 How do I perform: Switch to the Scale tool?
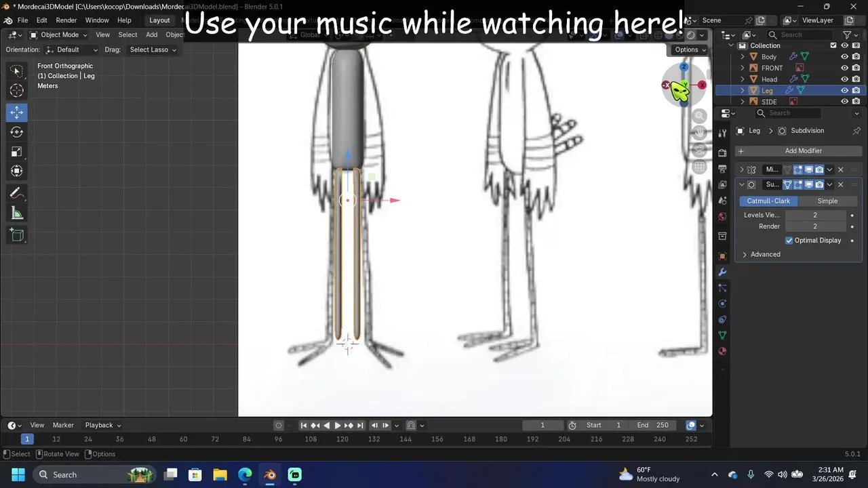coord(17,152)
